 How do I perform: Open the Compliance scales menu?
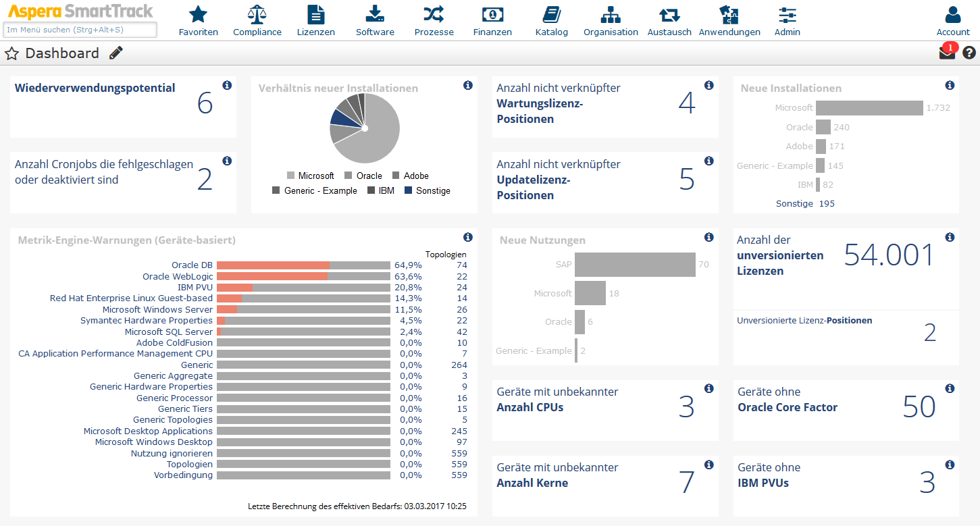pyautogui.click(x=257, y=14)
